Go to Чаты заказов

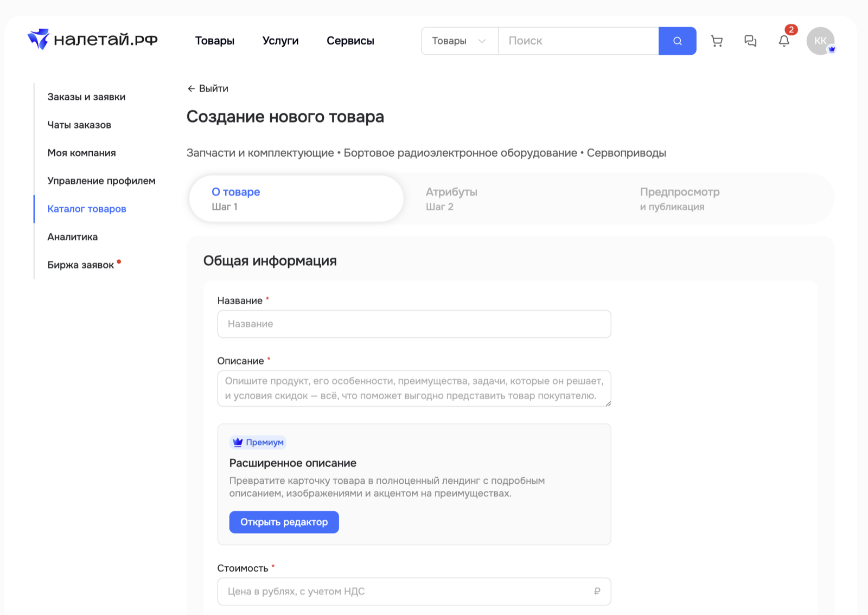pyautogui.click(x=79, y=125)
